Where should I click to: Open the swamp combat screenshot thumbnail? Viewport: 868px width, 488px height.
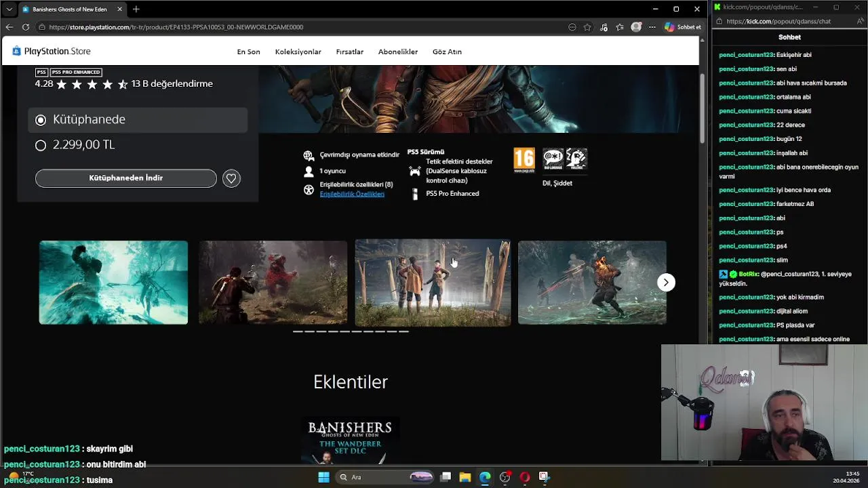[x=592, y=283]
